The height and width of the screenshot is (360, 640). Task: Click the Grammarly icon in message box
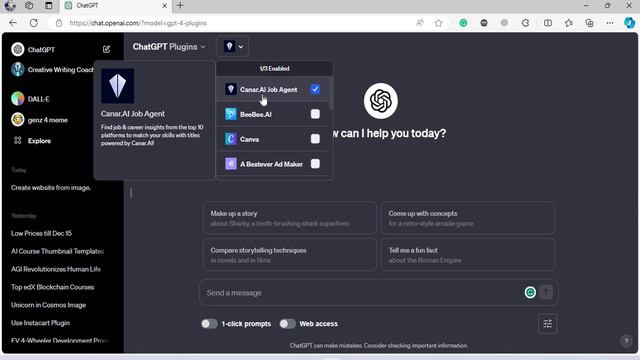(530, 292)
